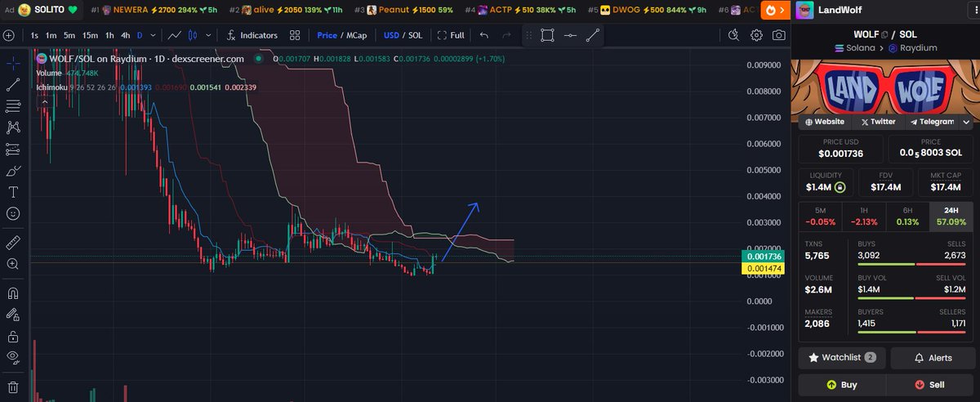This screenshot has width=980, height=402.
Task: Toggle lock all drawing tools
Action: click(x=12, y=336)
